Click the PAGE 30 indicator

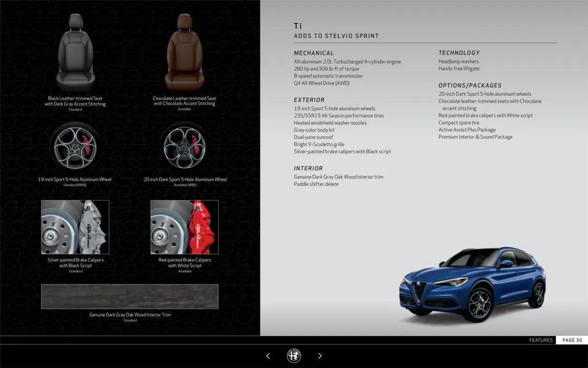pyautogui.click(x=572, y=340)
